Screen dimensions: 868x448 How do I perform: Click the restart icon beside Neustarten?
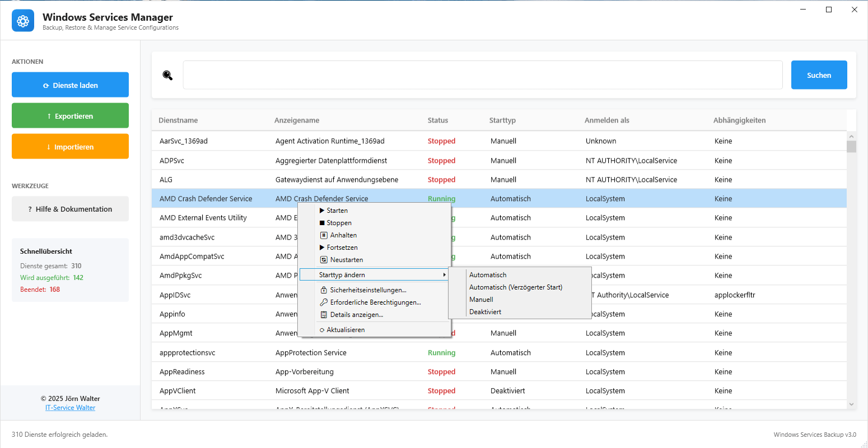click(324, 260)
